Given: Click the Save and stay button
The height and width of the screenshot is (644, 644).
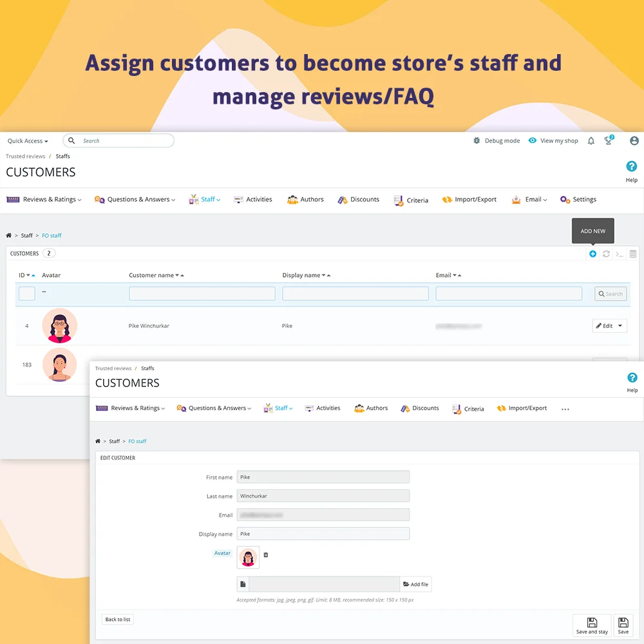Looking at the screenshot, I should [591, 624].
